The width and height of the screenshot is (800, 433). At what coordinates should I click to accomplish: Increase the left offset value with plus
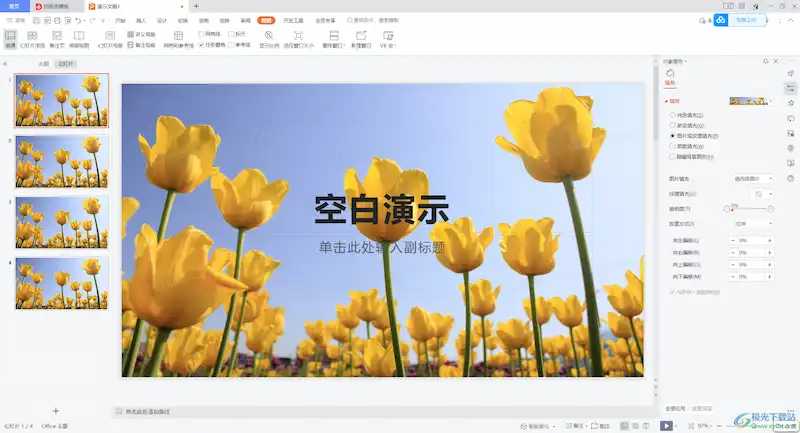click(769, 240)
